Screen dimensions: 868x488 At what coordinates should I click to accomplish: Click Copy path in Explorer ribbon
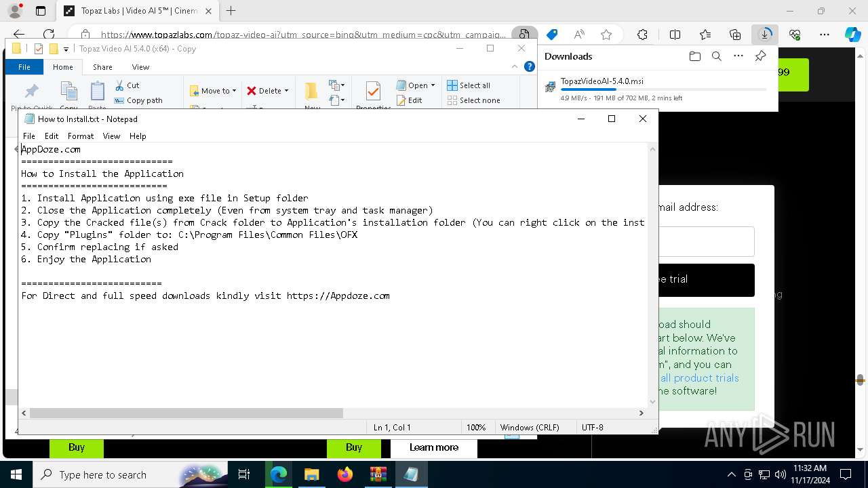click(x=138, y=100)
